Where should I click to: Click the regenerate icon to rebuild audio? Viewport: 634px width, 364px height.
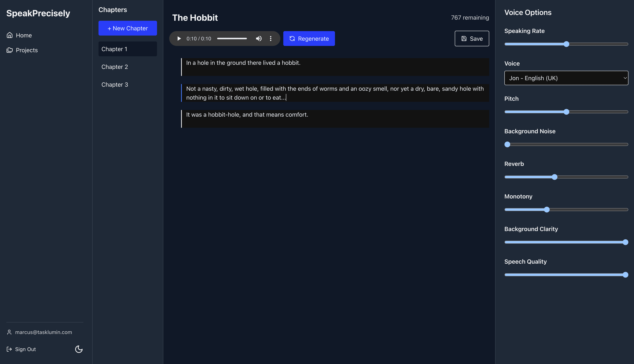pyautogui.click(x=292, y=38)
